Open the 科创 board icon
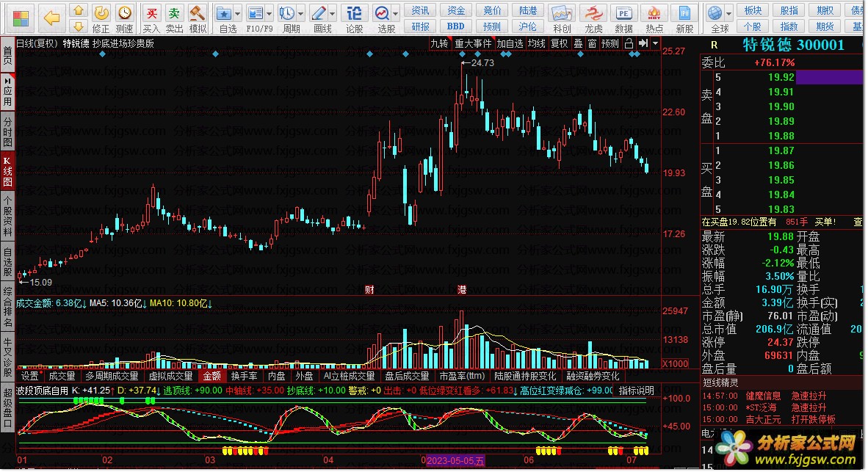 562,18
